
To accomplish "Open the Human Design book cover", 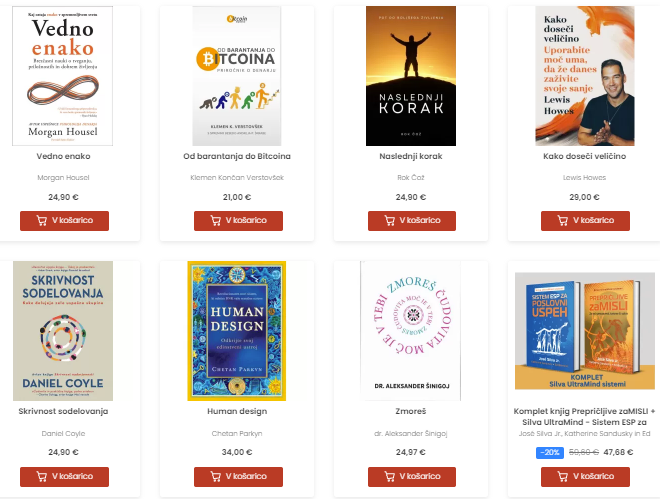I will tap(237, 331).
